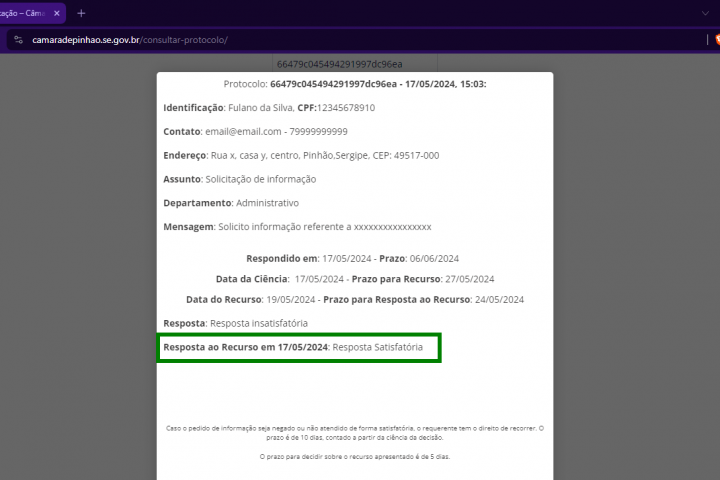Select the active browser tab title
Viewport: 720px width, 480px height.
click(x=25, y=13)
